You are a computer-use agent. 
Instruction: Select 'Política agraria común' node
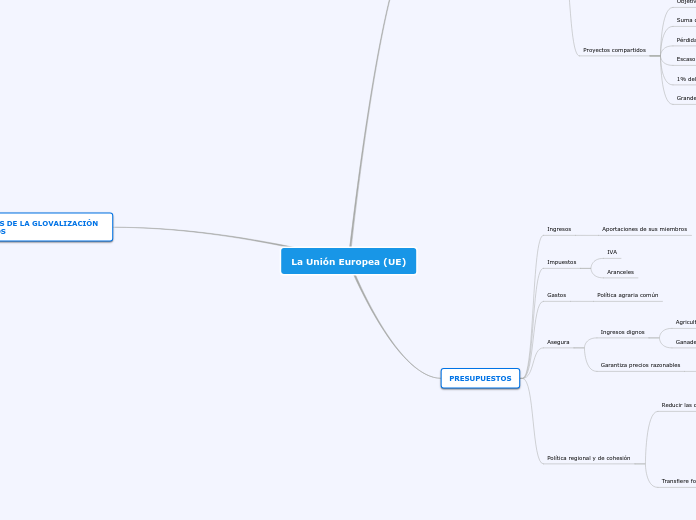click(627, 295)
